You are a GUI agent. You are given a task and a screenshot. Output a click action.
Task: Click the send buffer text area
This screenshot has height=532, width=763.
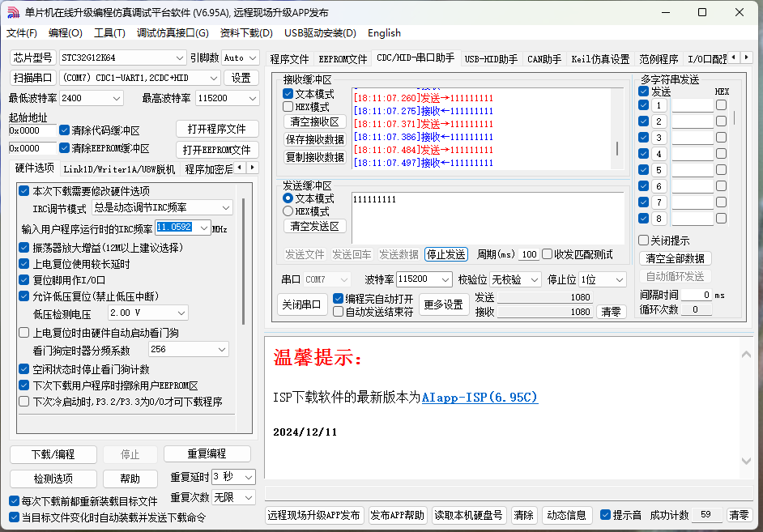click(x=488, y=218)
